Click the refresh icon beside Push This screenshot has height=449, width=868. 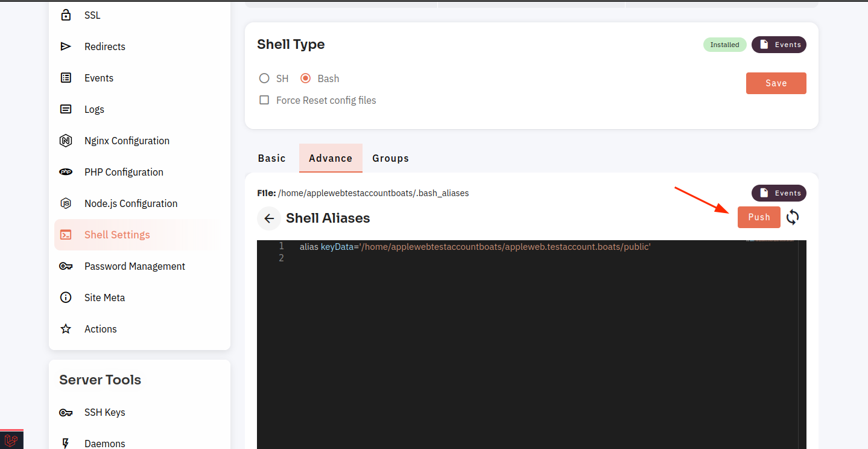pos(793,217)
